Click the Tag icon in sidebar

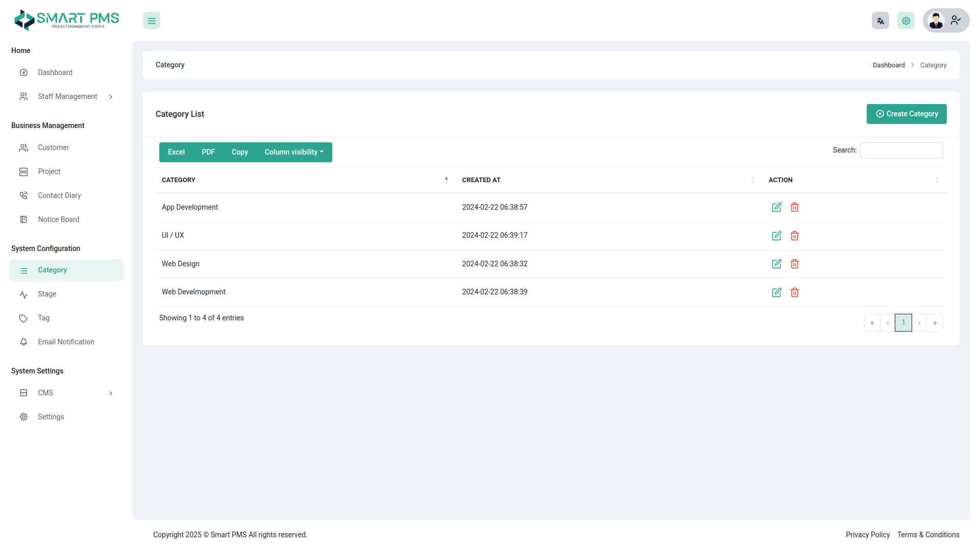(23, 318)
